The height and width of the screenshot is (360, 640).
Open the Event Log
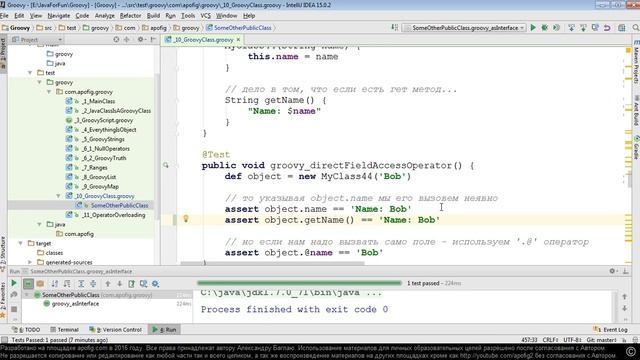(x=611, y=329)
